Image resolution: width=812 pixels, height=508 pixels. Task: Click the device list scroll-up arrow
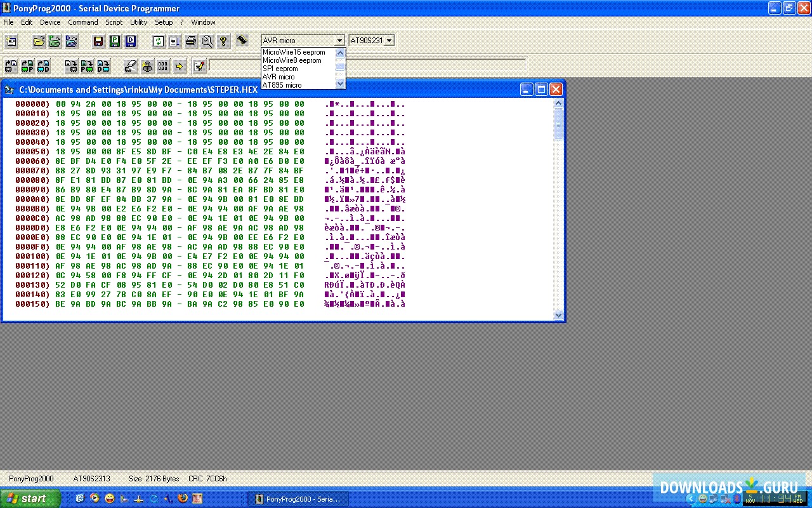[340, 52]
